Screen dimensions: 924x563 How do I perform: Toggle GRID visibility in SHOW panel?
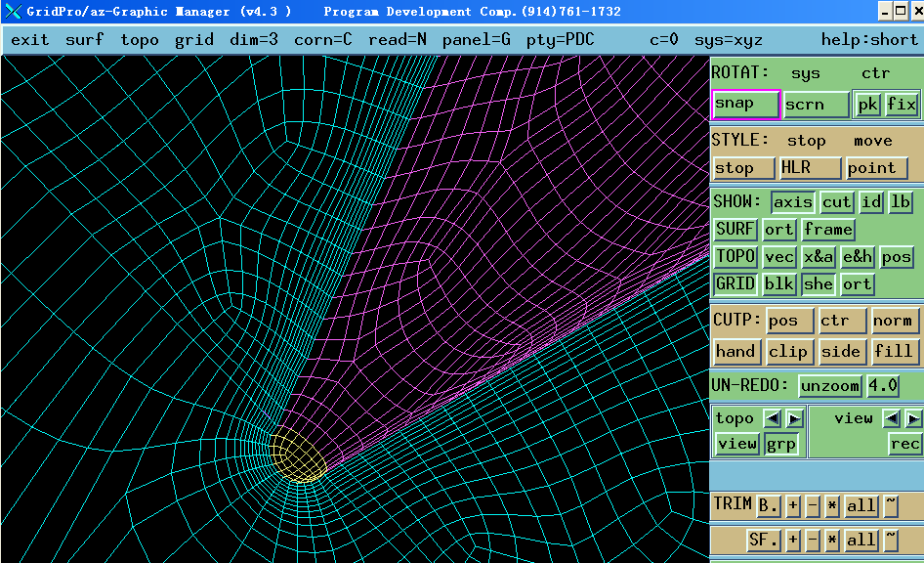(x=735, y=284)
